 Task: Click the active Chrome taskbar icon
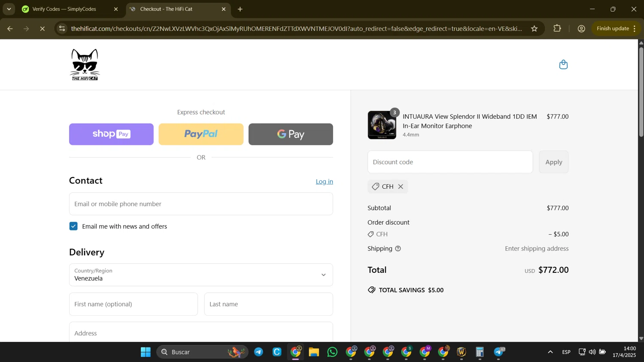(x=295, y=352)
